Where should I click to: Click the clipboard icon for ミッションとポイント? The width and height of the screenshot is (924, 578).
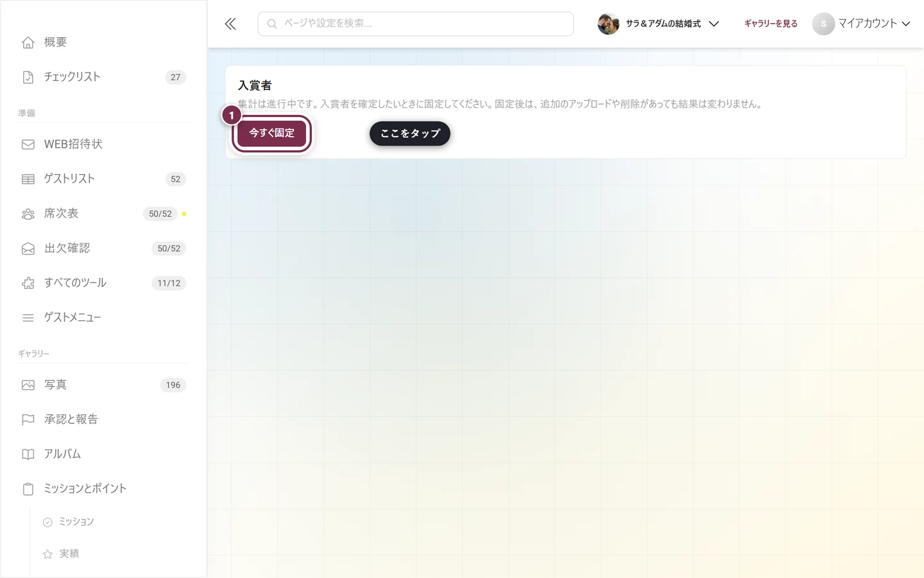28,489
